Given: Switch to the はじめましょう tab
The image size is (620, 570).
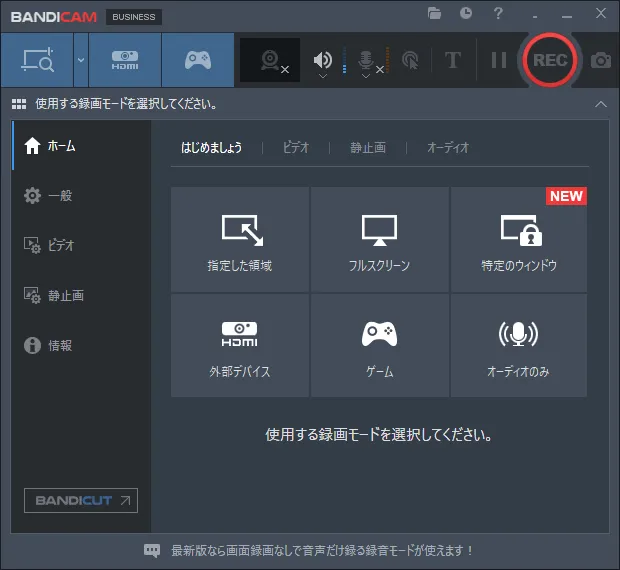Looking at the screenshot, I should pyautogui.click(x=212, y=147).
